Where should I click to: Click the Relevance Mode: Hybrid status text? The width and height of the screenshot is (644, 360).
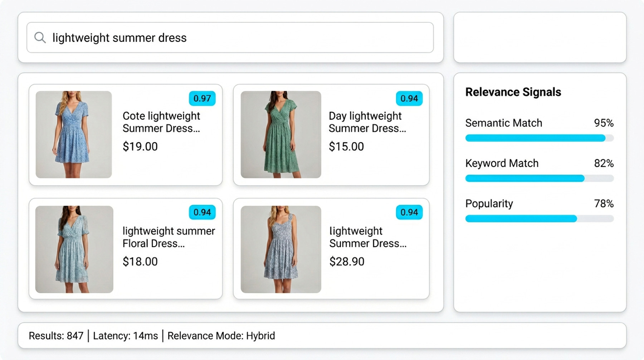click(221, 336)
